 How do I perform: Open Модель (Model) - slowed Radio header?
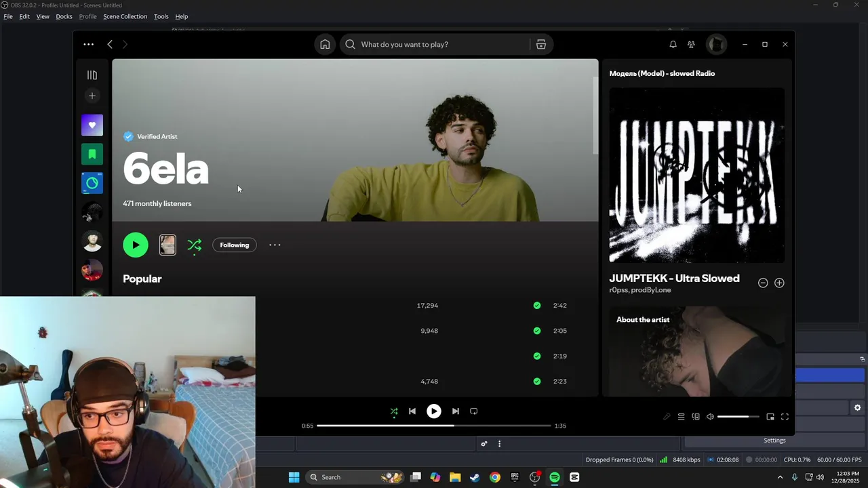(662, 73)
